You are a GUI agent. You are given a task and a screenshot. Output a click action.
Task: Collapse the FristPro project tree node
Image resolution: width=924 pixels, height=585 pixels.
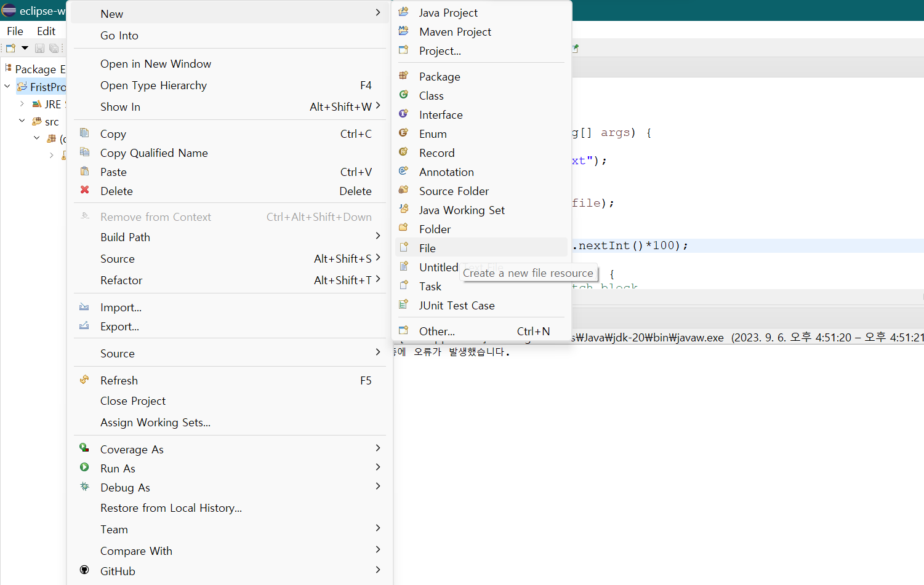7,87
